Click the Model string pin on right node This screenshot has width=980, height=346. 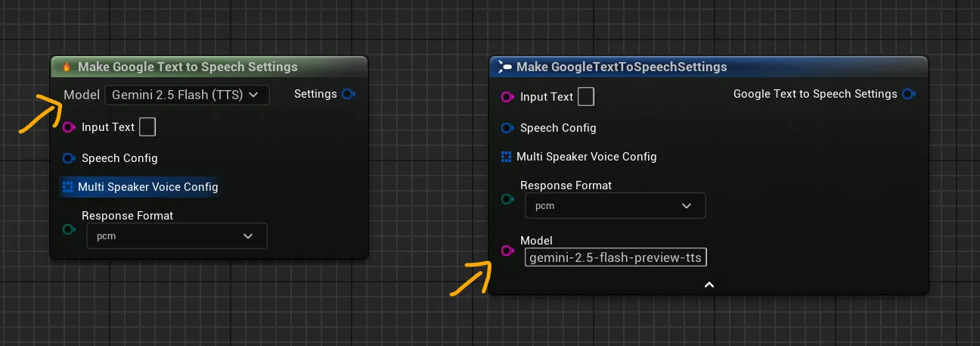tap(508, 251)
